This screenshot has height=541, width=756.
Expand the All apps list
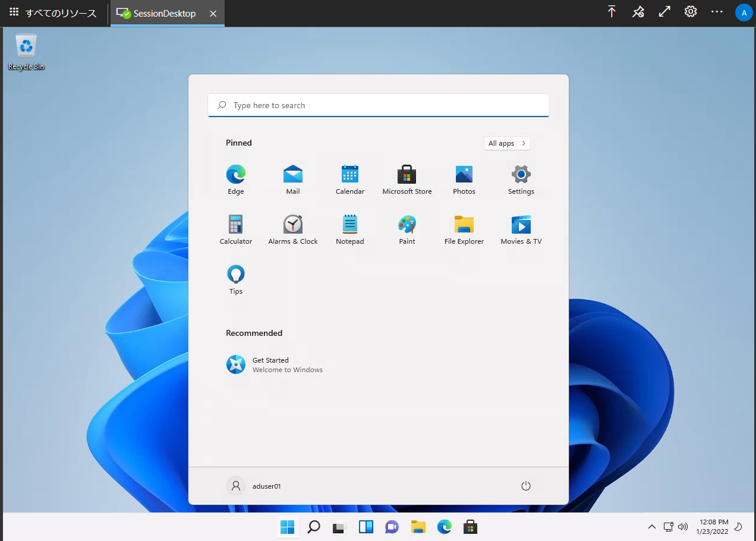point(507,143)
